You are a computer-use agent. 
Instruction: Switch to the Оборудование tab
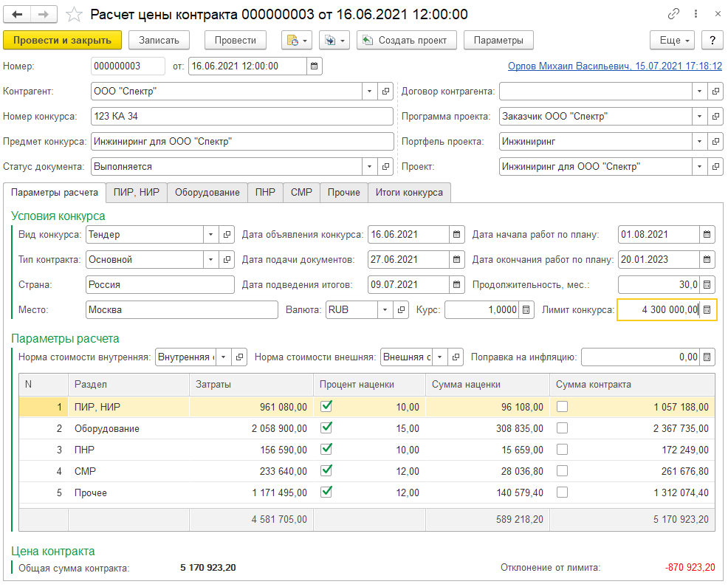[207, 193]
